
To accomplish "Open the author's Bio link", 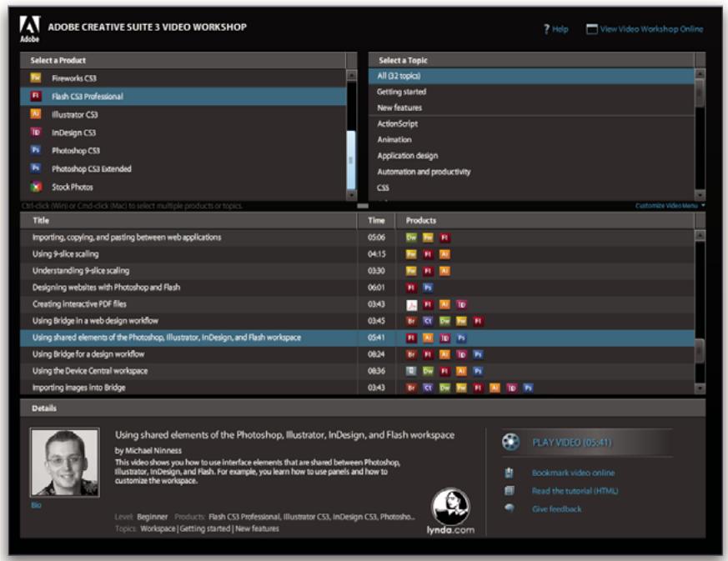I will pyautogui.click(x=36, y=504).
